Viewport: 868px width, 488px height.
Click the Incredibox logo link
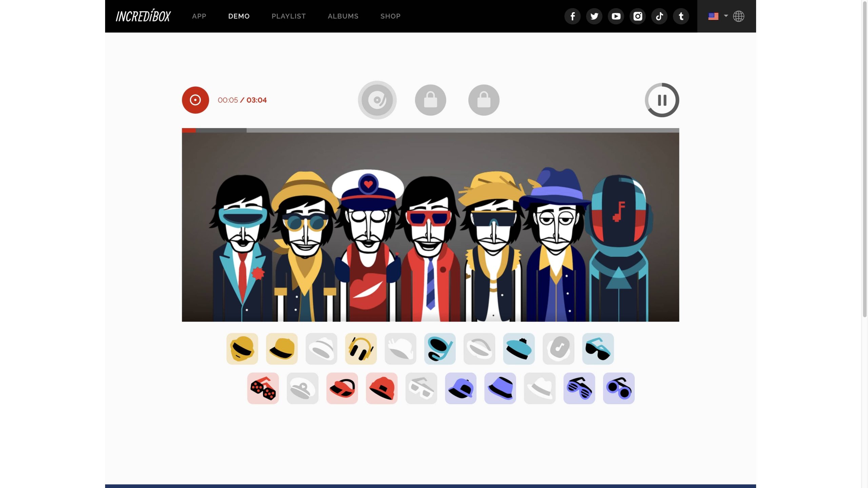pyautogui.click(x=143, y=16)
